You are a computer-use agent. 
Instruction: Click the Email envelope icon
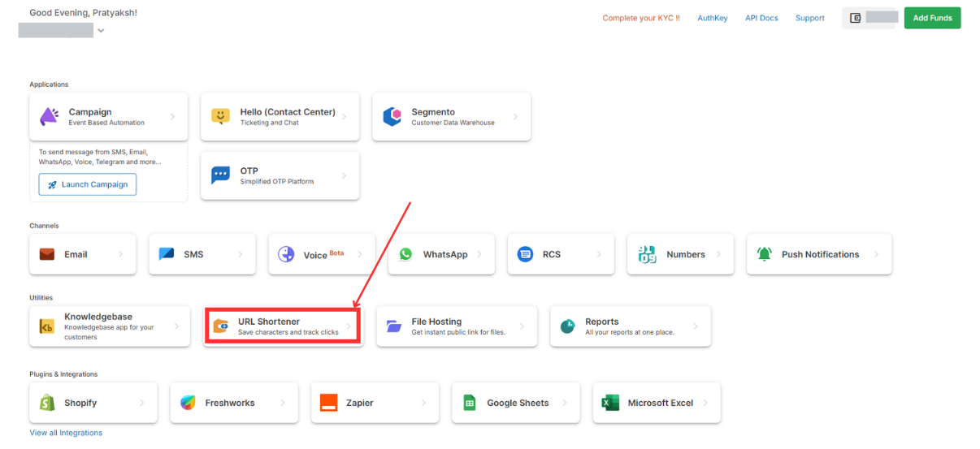pos(47,254)
